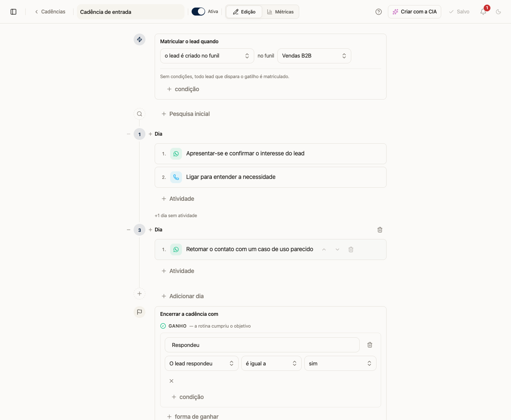Delete day 3 with trash icon
511x420 pixels.
[380, 230]
